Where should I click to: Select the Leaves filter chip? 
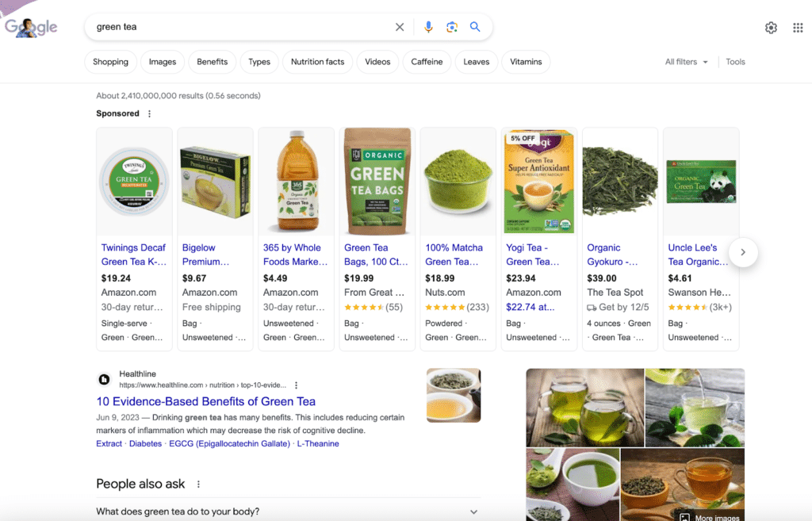click(477, 62)
